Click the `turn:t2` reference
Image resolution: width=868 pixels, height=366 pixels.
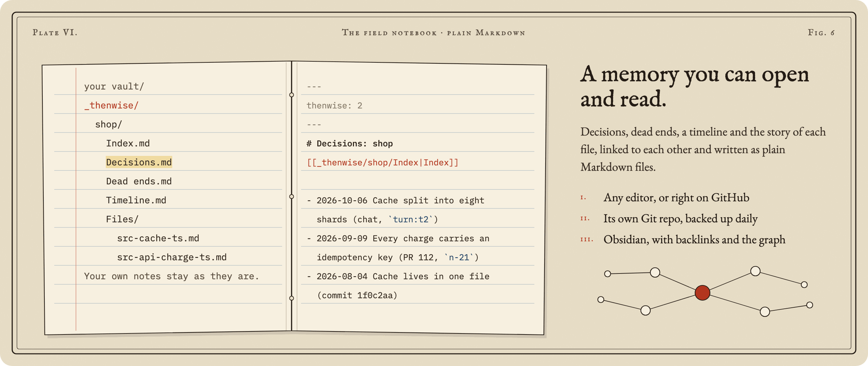point(411,219)
